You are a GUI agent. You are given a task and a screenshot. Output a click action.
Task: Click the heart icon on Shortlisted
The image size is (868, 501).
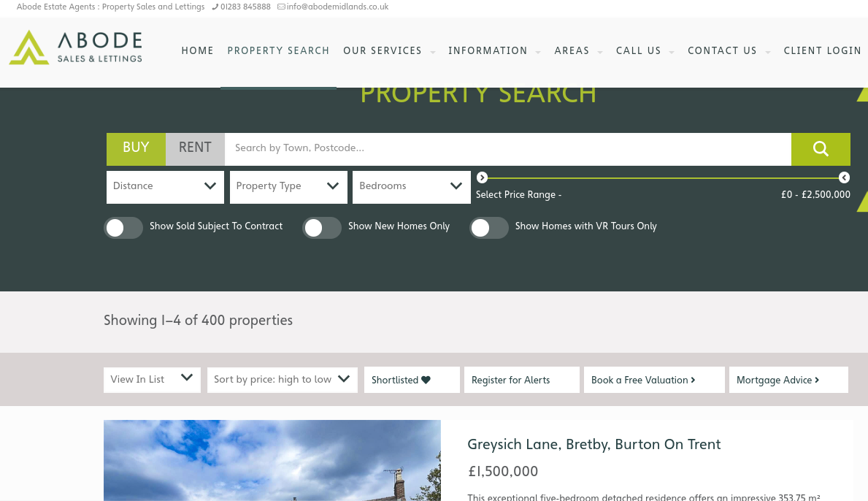[426, 380]
